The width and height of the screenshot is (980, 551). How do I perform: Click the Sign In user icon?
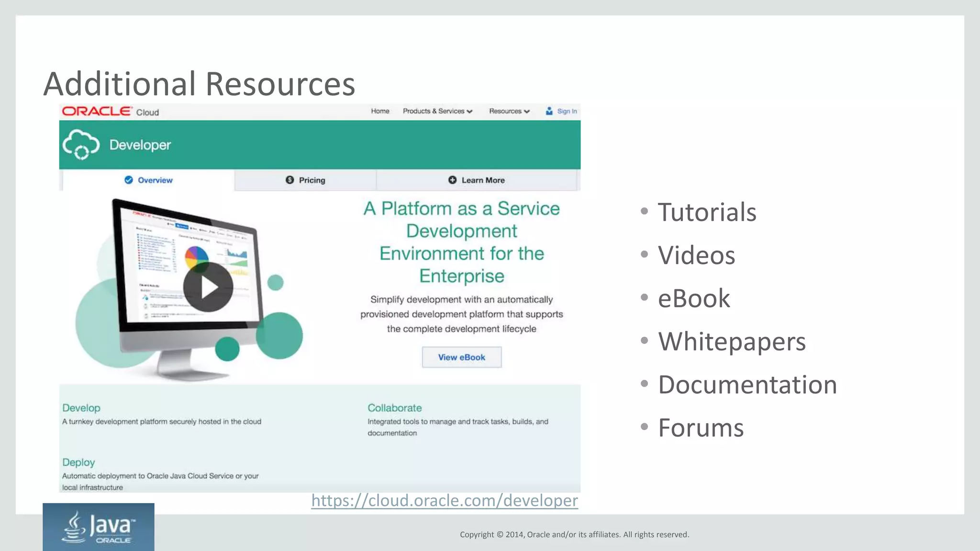[549, 111]
